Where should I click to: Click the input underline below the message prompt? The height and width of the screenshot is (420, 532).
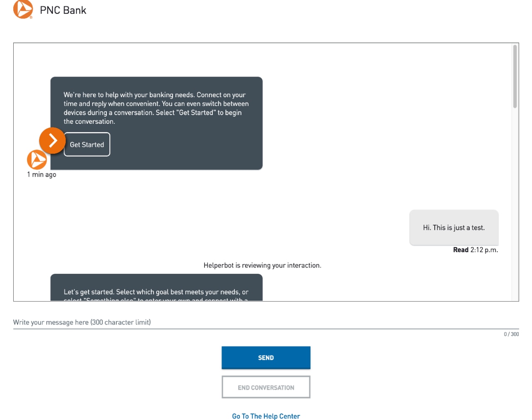click(x=266, y=329)
